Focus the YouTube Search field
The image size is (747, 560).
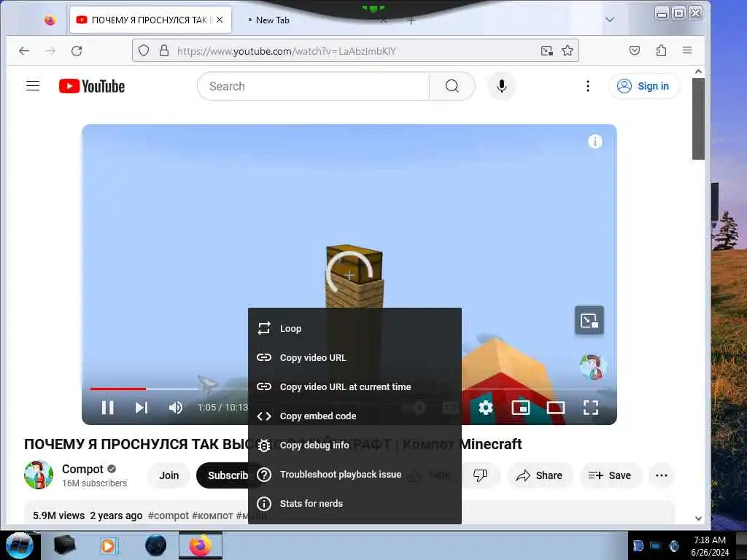coord(314,86)
